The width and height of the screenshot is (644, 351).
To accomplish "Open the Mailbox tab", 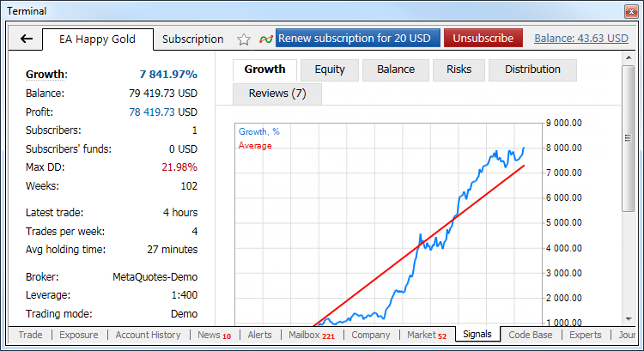I will coord(312,335).
